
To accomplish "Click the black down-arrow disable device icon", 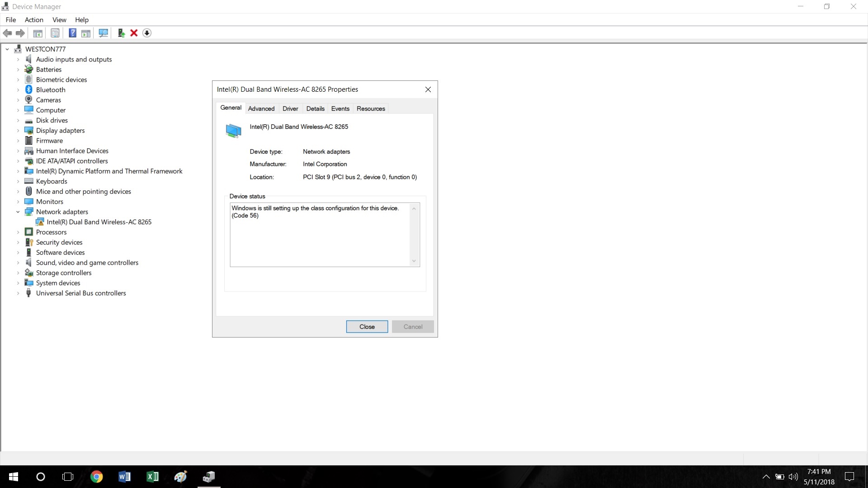I will [x=147, y=33].
